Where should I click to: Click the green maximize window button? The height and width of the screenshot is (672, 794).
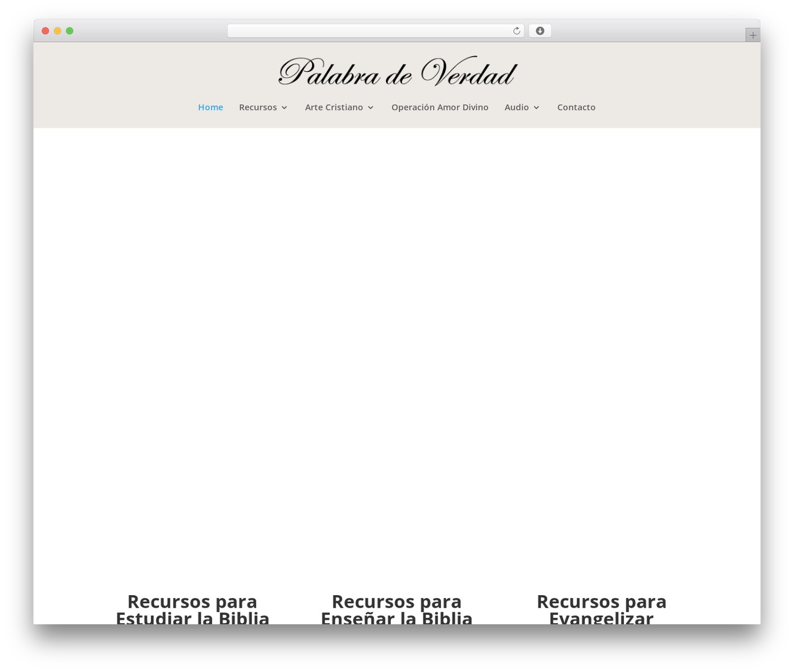(69, 31)
